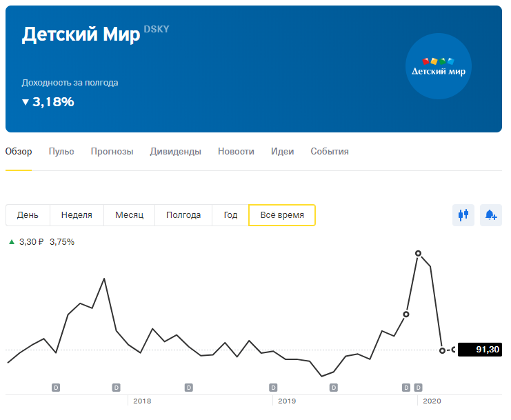Viewport: 511px width, 420px height.
Task: Add a price alert with bell icon
Action: pos(491,215)
